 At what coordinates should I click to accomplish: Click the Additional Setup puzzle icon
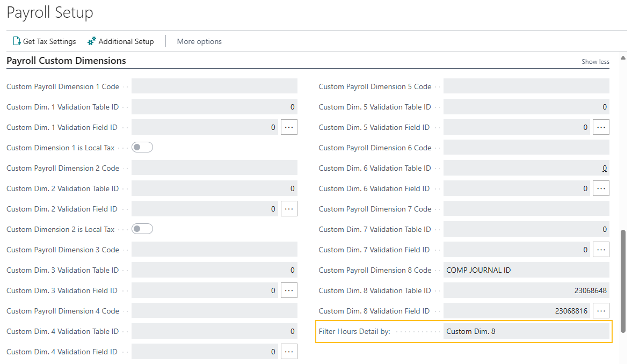pyautogui.click(x=91, y=41)
